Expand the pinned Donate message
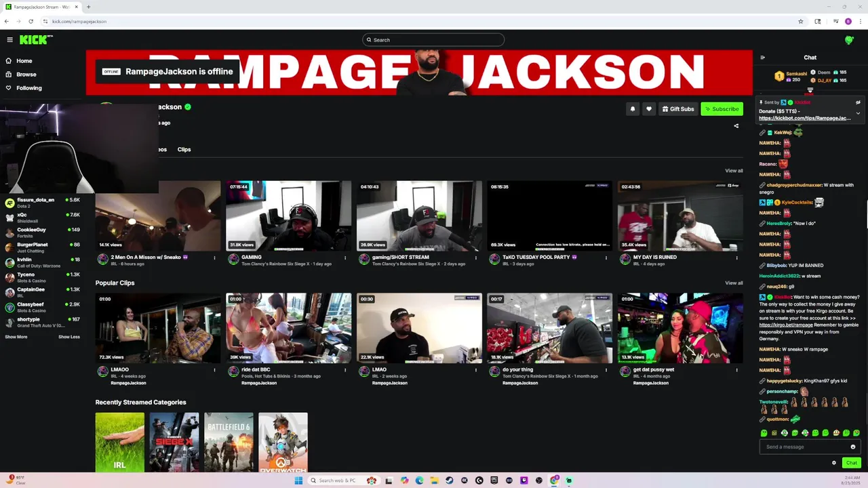 pyautogui.click(x=858, y=113)
